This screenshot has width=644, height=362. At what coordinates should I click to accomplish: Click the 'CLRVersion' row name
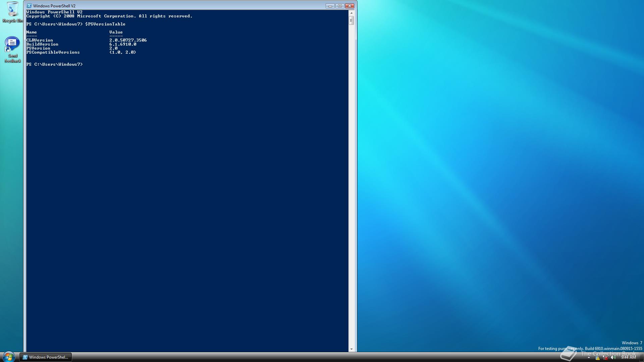[x=40, y=40]
